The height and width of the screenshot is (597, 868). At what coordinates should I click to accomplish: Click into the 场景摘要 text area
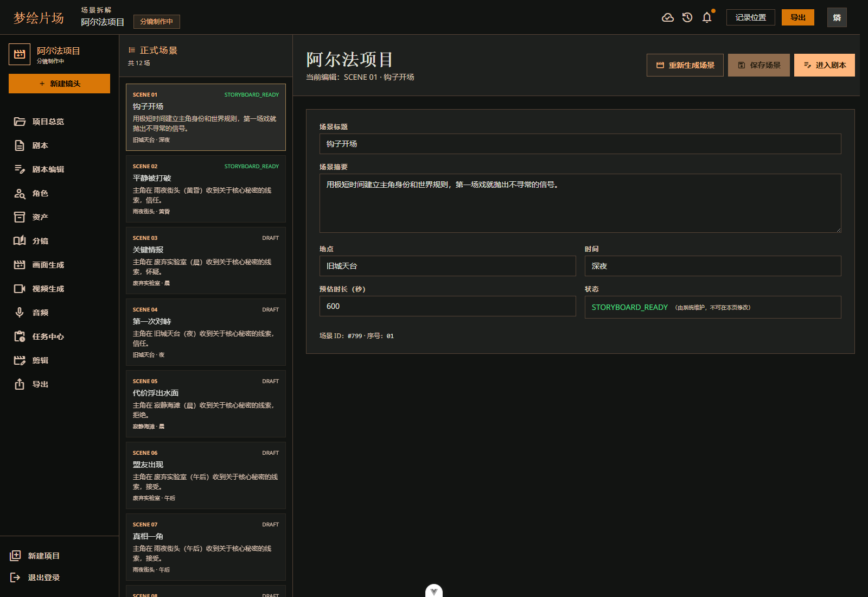tap(580, 203)
